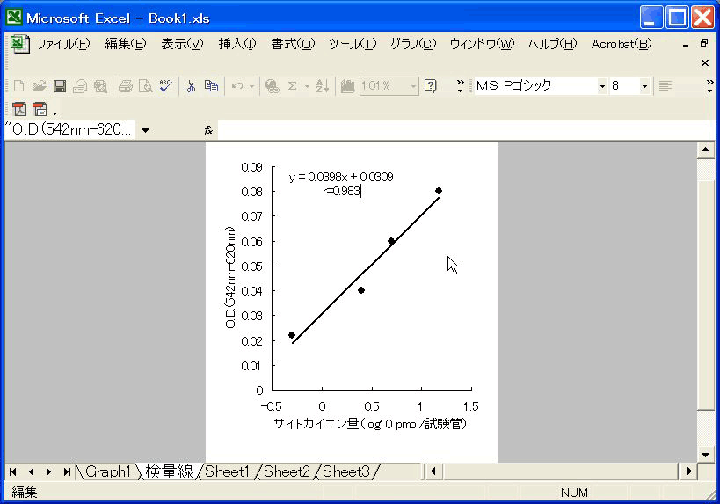This screenshot has width=720, height=504.
Task: Open the 書式 (Format) menu
Action: point(292,44)
